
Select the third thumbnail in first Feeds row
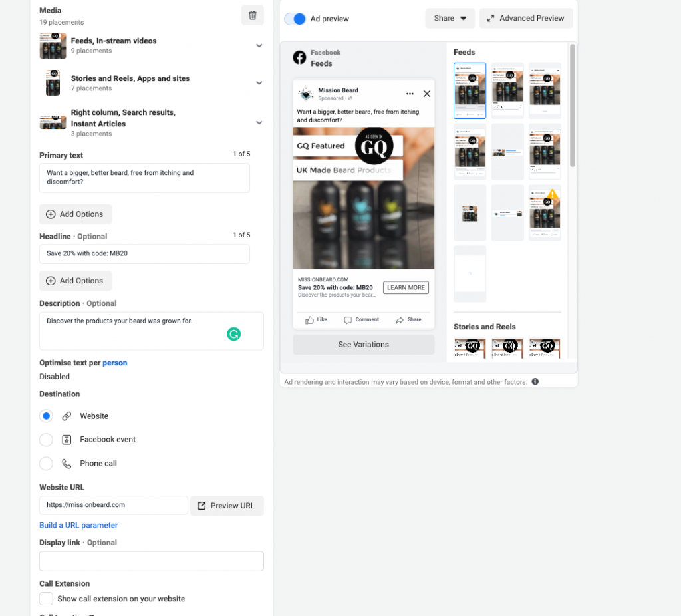pos(545,90)
